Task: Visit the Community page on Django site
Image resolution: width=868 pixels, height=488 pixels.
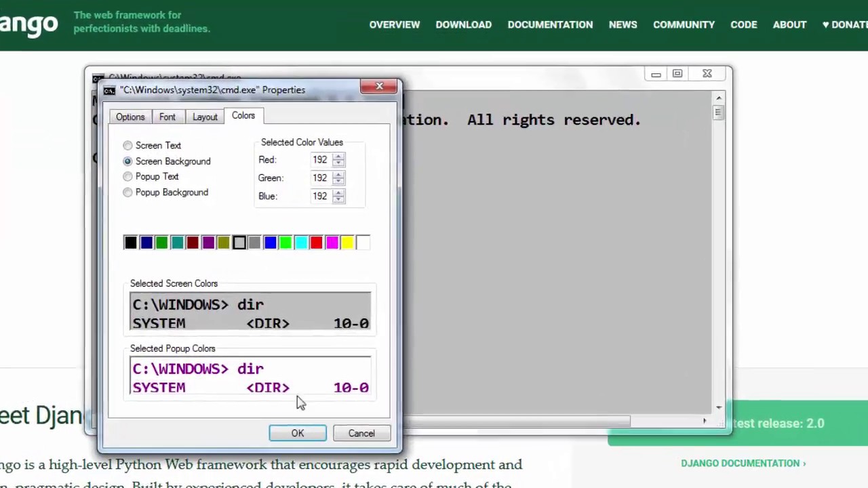Action: tap(684, 24)
